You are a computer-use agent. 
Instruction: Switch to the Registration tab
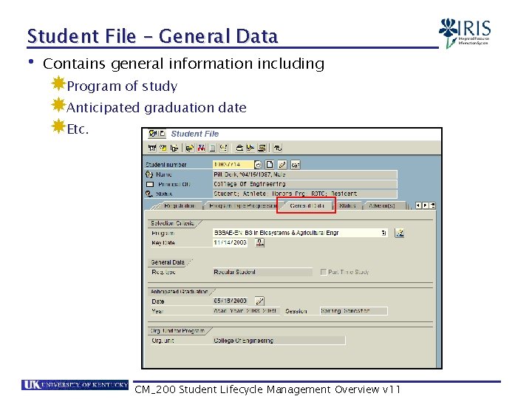coord(179,205)
